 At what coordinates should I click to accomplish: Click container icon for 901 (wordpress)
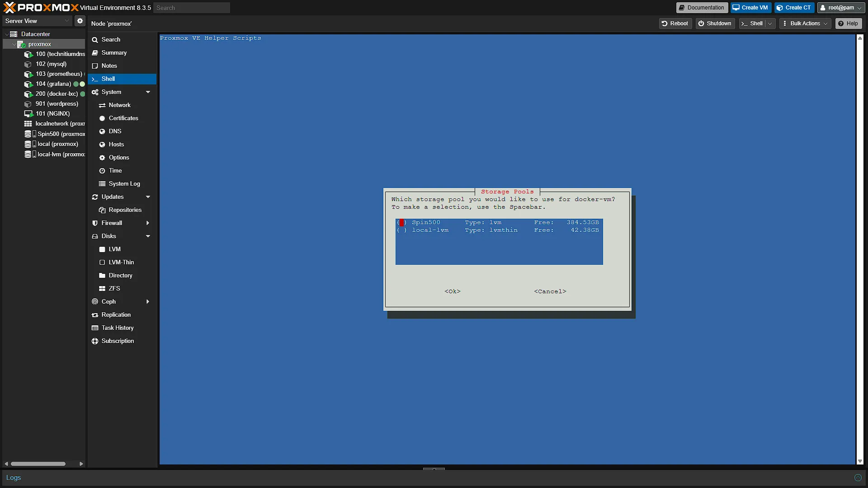coord(28,104)
